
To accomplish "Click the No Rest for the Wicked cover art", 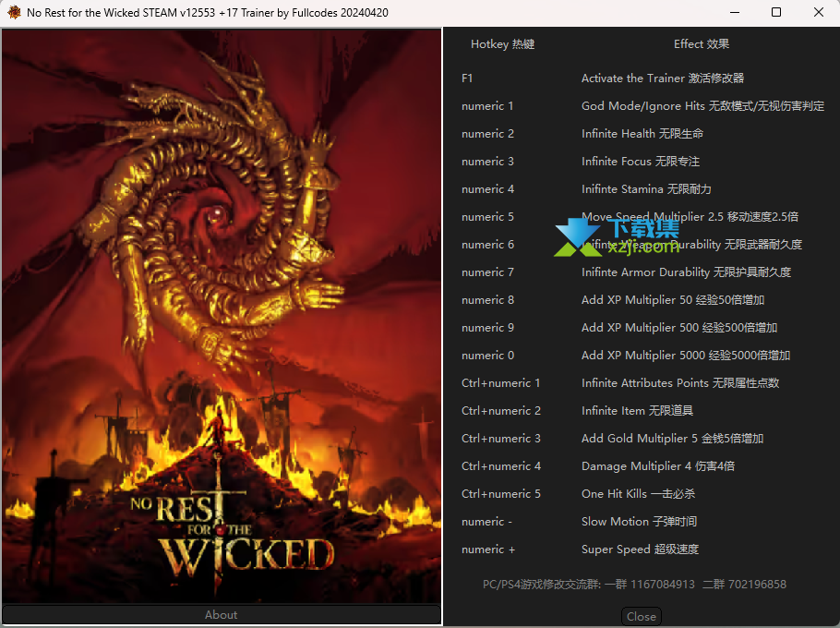I will (x=222, y=316).
